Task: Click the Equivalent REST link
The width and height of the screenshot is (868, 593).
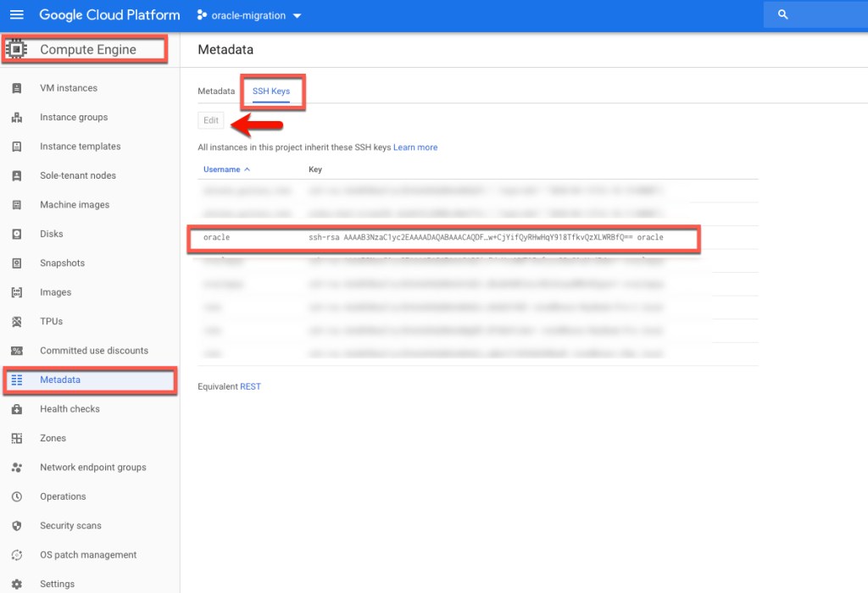Action: click(250, 386)
